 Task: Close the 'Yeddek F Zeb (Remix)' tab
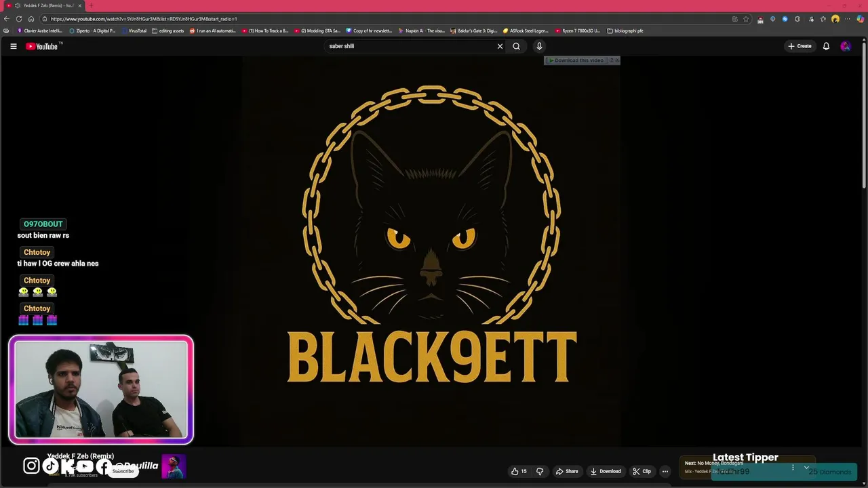click(80, 5)
